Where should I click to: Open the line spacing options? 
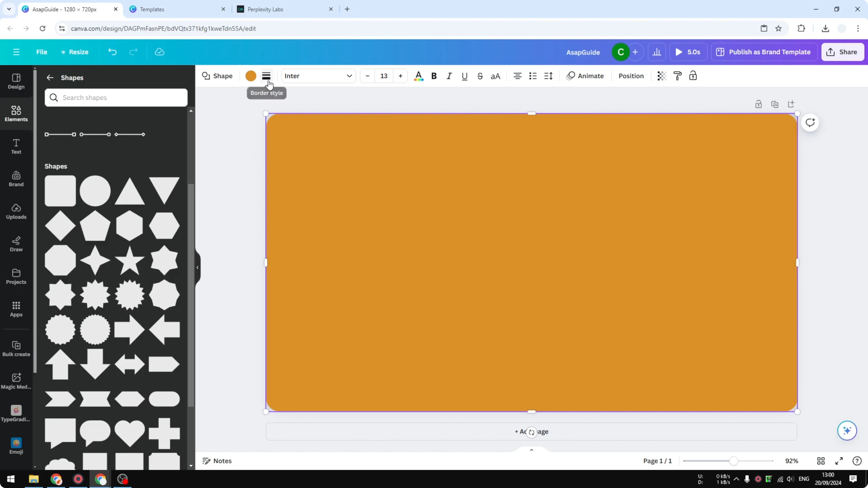548,76
